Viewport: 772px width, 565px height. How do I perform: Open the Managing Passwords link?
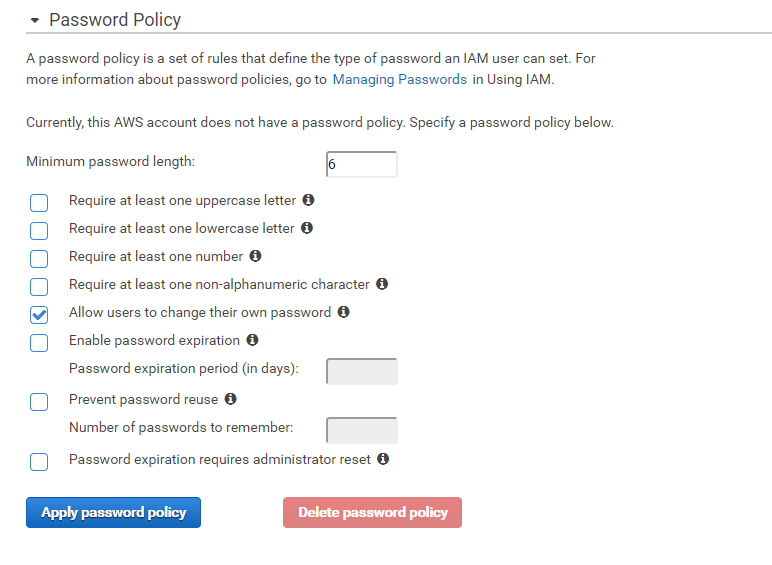tap(399, 79)
